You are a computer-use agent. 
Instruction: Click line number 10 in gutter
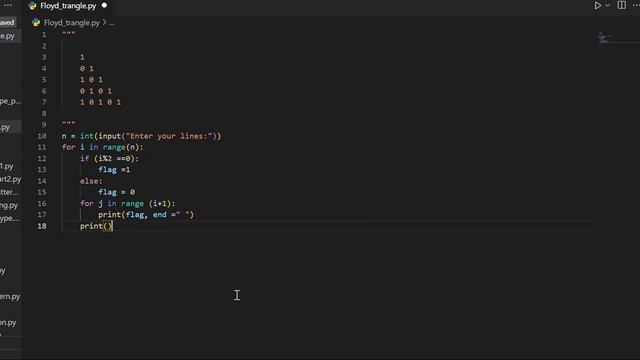(x=42, y=136)
